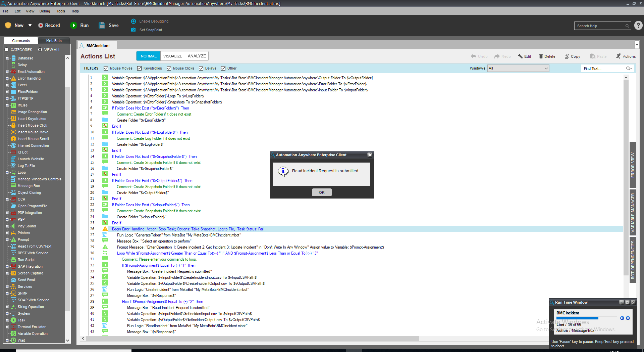Click the BMCIncident progress bar in Run Time Window

[x=586, y=318]
